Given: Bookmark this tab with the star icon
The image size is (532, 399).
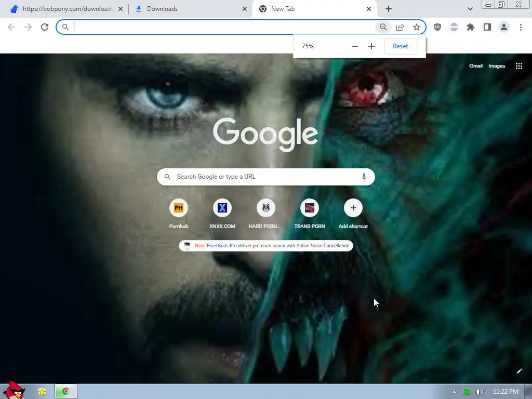Looking at the screenshot, I should (x=417, y=27).
